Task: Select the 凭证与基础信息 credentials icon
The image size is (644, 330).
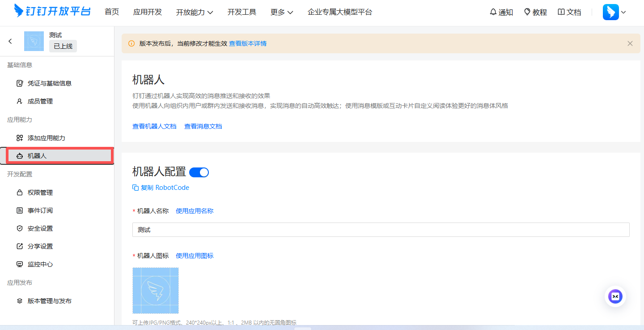Action: pos(19,83)
